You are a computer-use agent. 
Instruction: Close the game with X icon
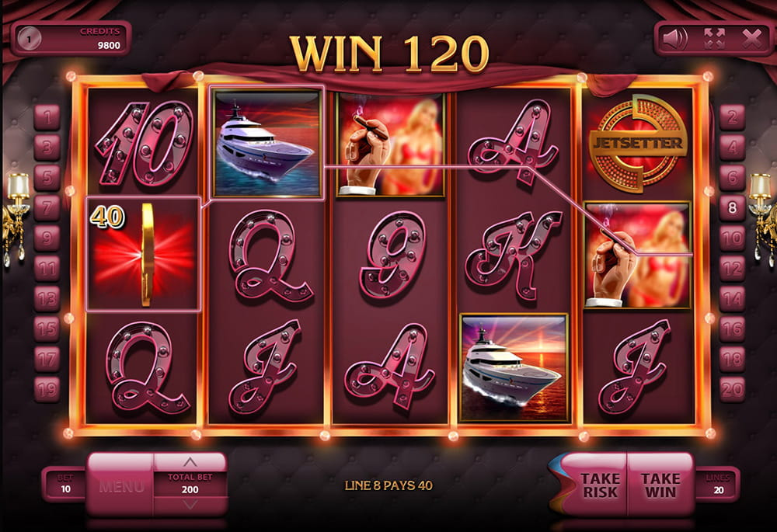point(751,39)
